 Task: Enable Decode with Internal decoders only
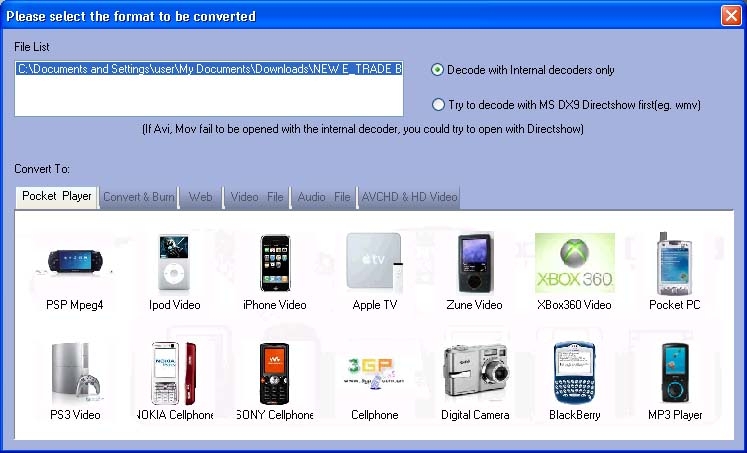(437, 70)
